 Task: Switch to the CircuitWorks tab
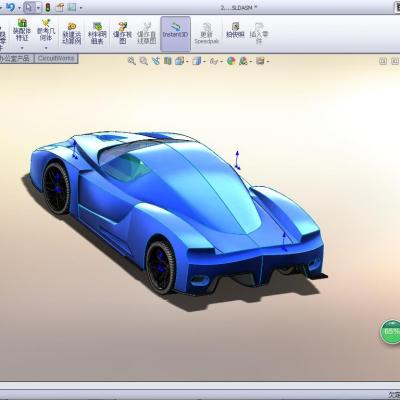[x=56, y=59]
